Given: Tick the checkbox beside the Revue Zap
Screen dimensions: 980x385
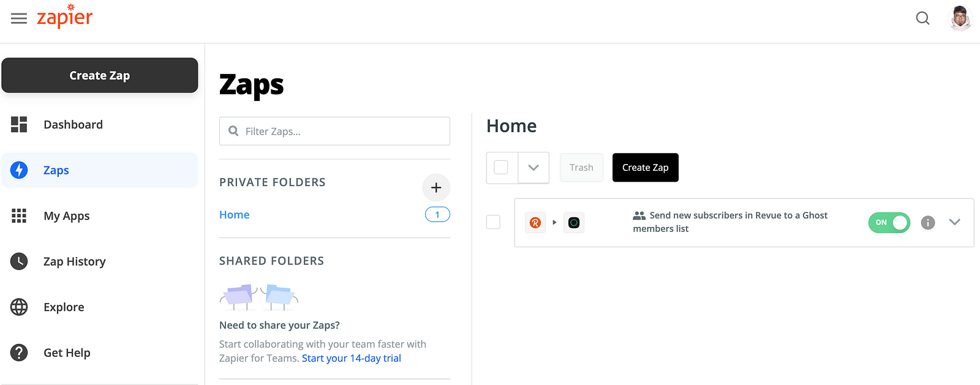Looking at the screenshot, I should (493, 222).
